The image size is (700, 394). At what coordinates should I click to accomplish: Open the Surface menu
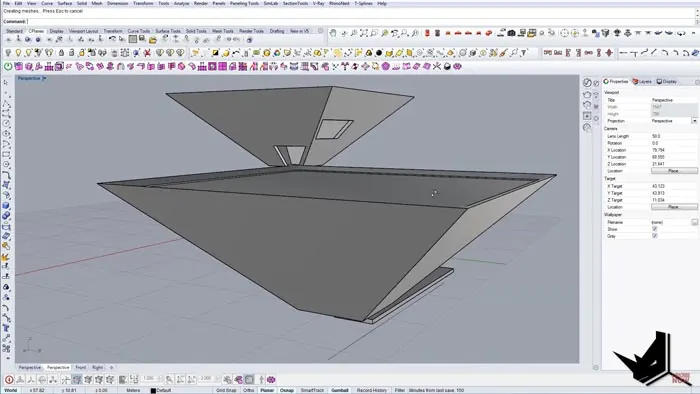(65, 4)
